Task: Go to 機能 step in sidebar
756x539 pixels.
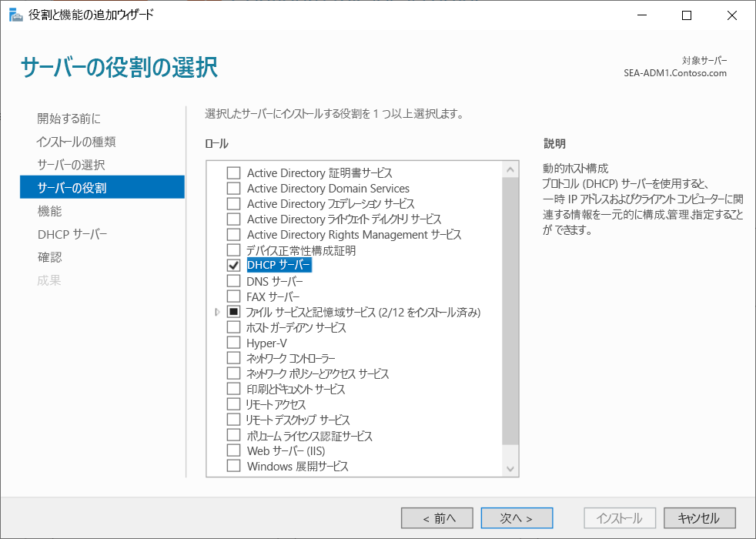Action: [x=50, y=211]
